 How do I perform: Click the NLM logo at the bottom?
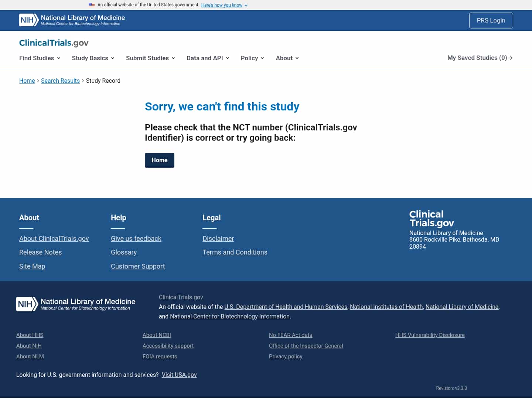coord(75,304)
